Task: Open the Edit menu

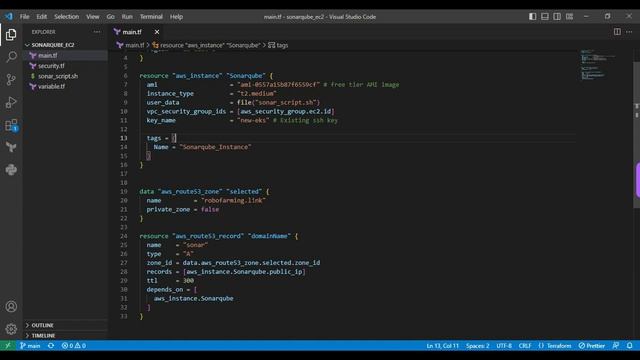Action: [42, 17]
